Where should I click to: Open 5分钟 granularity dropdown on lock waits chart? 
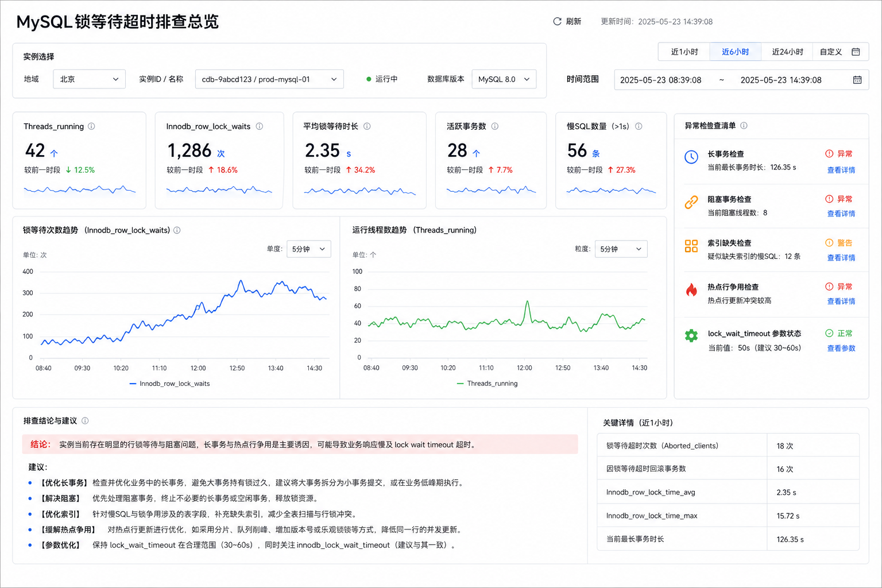point(308,249)
